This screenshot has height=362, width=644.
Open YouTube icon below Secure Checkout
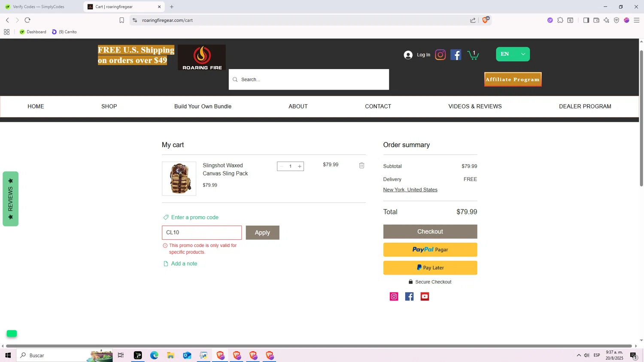tap(425, 296)
